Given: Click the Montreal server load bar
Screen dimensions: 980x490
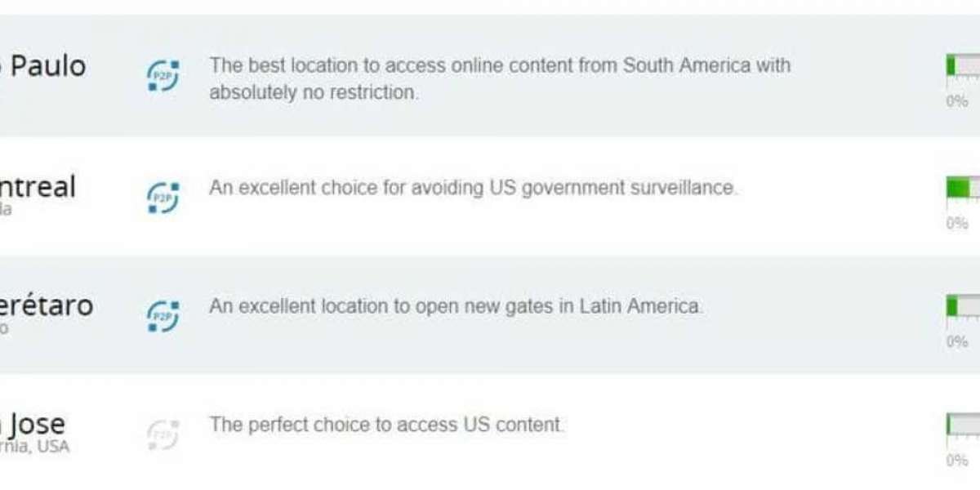Looking at the screenshot, I should point(963,189).
